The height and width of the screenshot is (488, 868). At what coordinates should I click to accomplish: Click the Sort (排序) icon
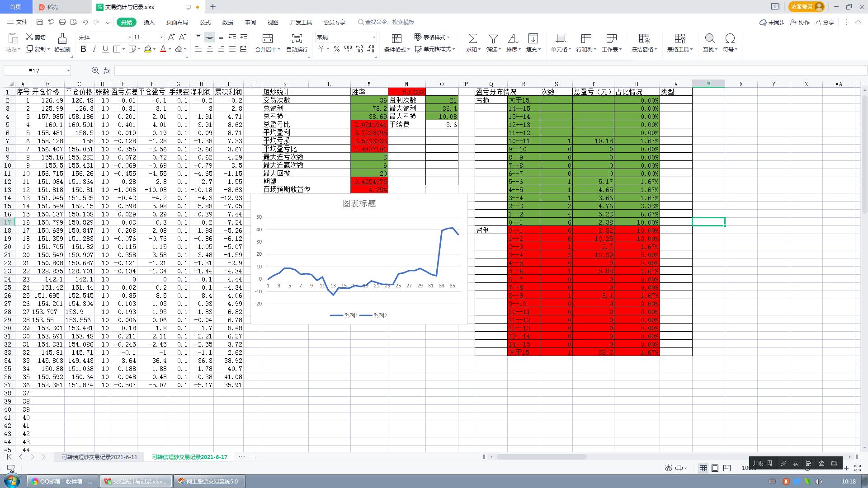513,38
